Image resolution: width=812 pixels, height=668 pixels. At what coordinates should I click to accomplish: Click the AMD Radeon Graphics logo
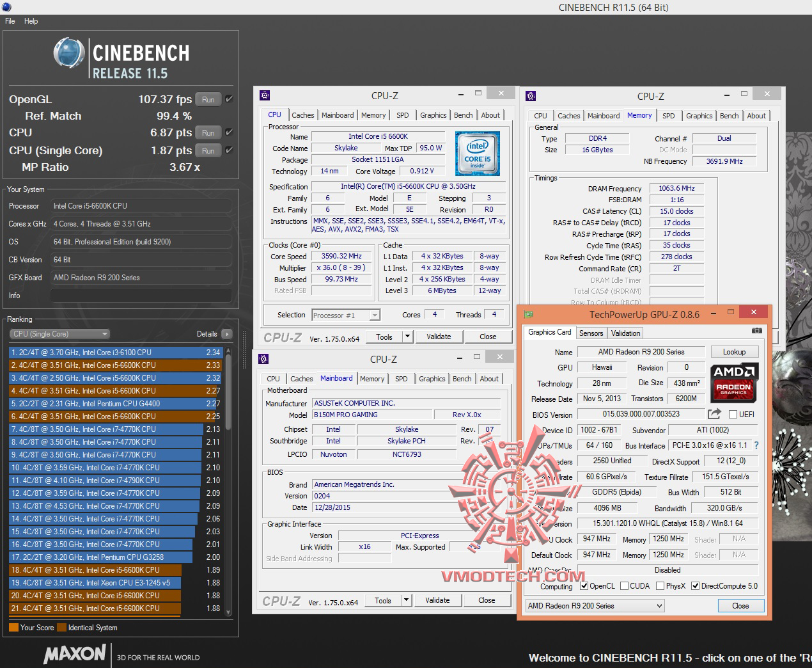click(734, 383)
